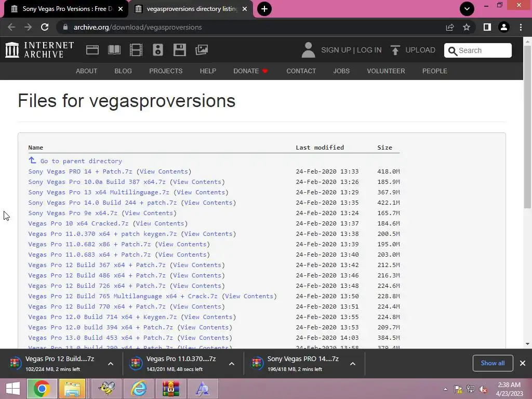View Contents of Sony Vegas Pro 9e x64.7z
Screen dimensions: 532x399
click(x=149, y=213)
